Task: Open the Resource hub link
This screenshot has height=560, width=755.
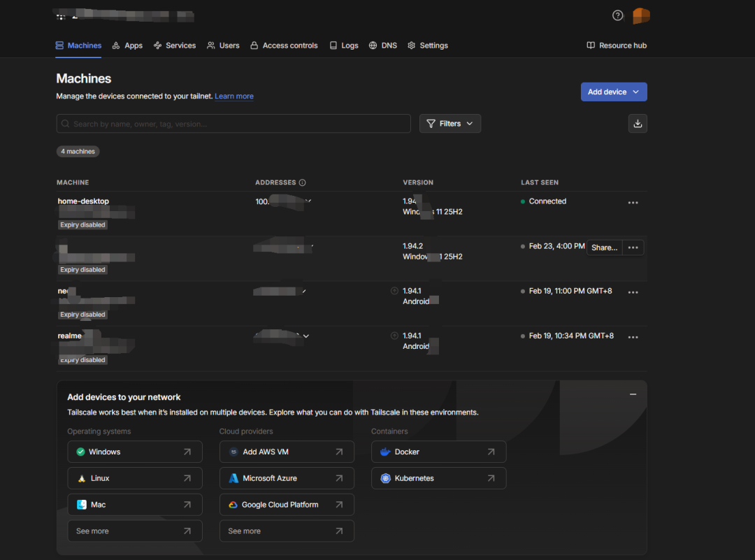Action: pos(617,45)
